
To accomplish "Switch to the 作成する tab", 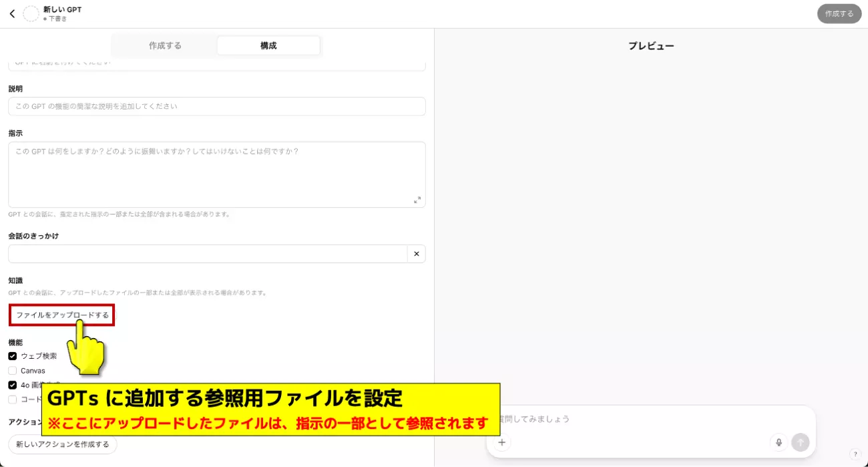I will tap(165, 45).
